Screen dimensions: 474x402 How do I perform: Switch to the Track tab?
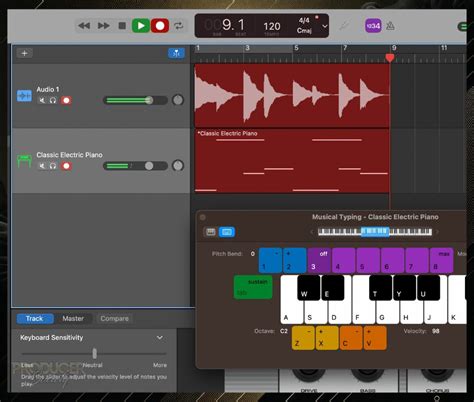(x=35, y=319)
